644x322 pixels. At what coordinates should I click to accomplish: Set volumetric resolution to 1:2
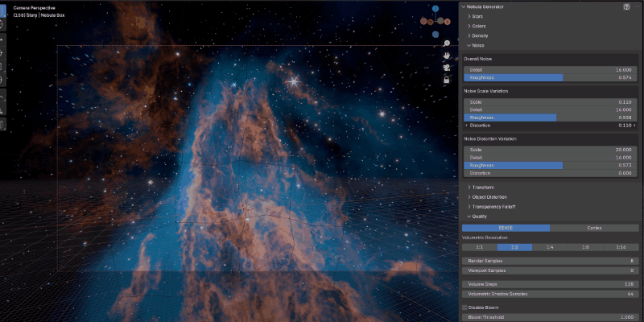tap(514, 247)
